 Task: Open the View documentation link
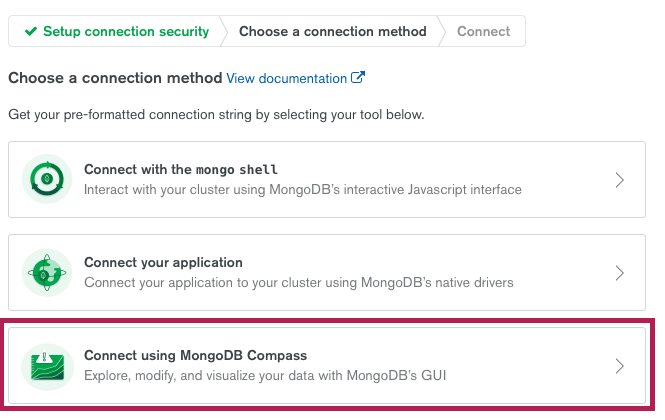[287, 78]
